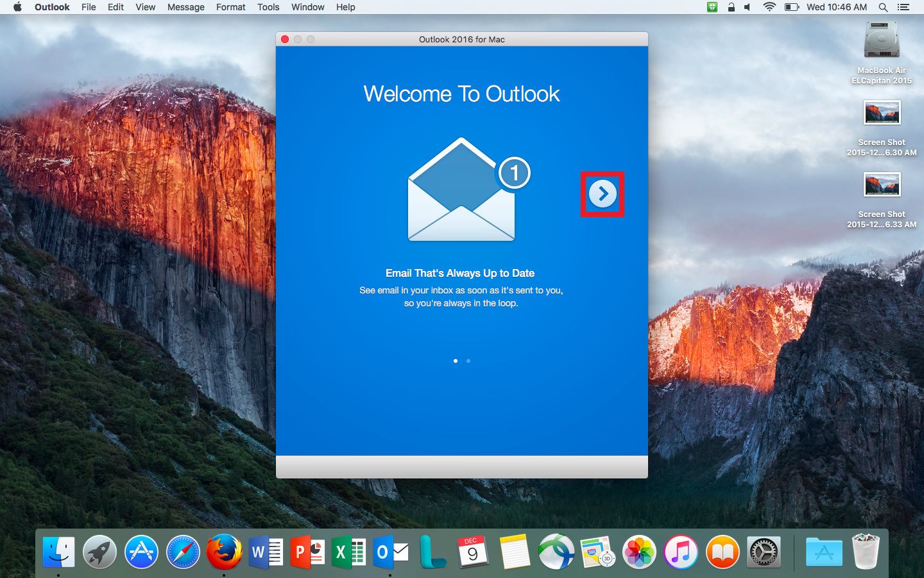Open Microsoft Excel from the Dock
The height and width of the screenshot is (578, 924).
pos(349,552)
